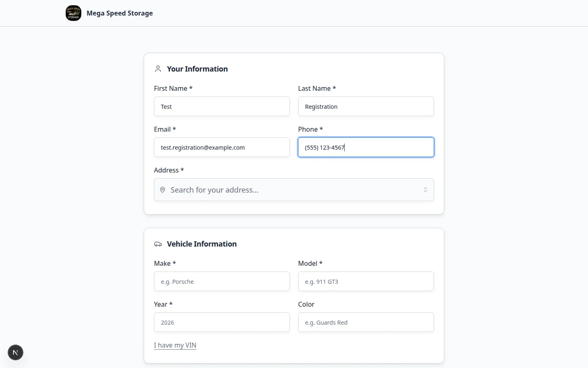Viewport: 588px width, 368px height.
Task: Click the Vehicle Information heading
Action: (x=202, y=244)
